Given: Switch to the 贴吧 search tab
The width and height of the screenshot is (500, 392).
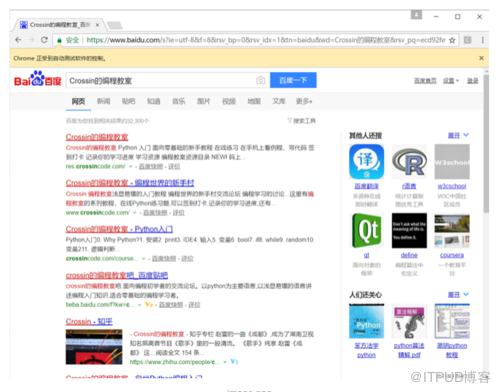Looking at the screenshot, I should pyautogui.click(x=128, y=101).
